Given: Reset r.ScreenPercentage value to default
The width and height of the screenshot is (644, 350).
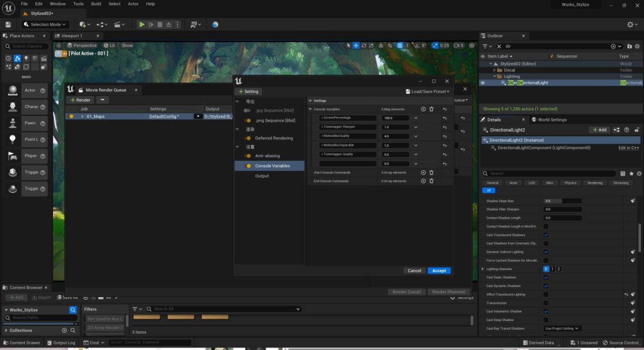Looking at the screenshot, I should point(444,118).
